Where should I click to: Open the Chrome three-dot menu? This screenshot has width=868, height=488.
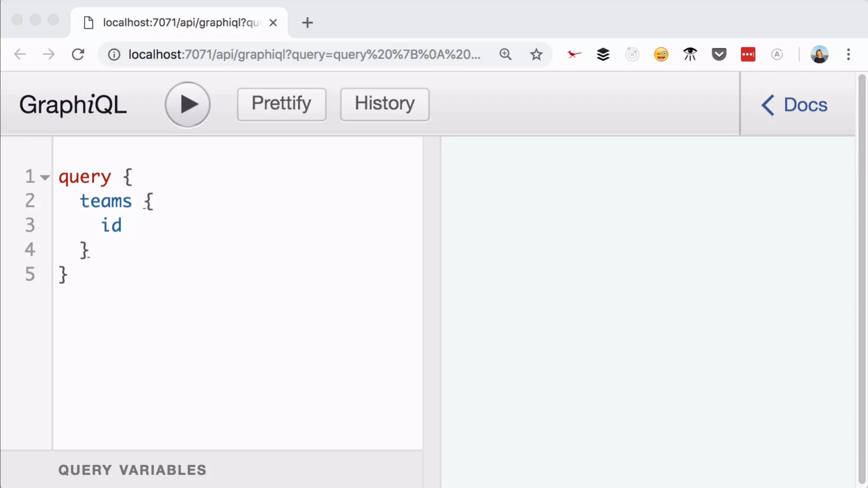click(x=848, y=54)
